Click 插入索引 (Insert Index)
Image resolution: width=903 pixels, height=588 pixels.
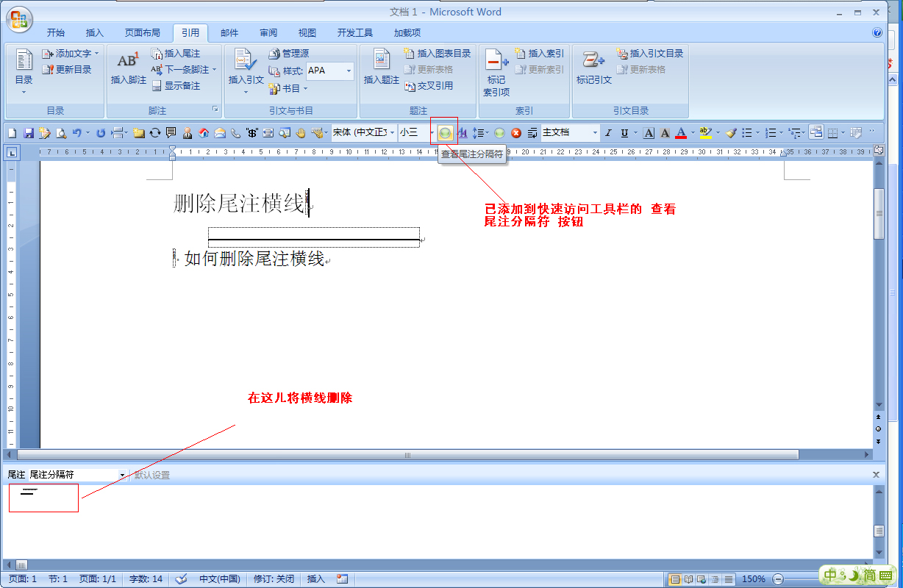coord(540,54)
